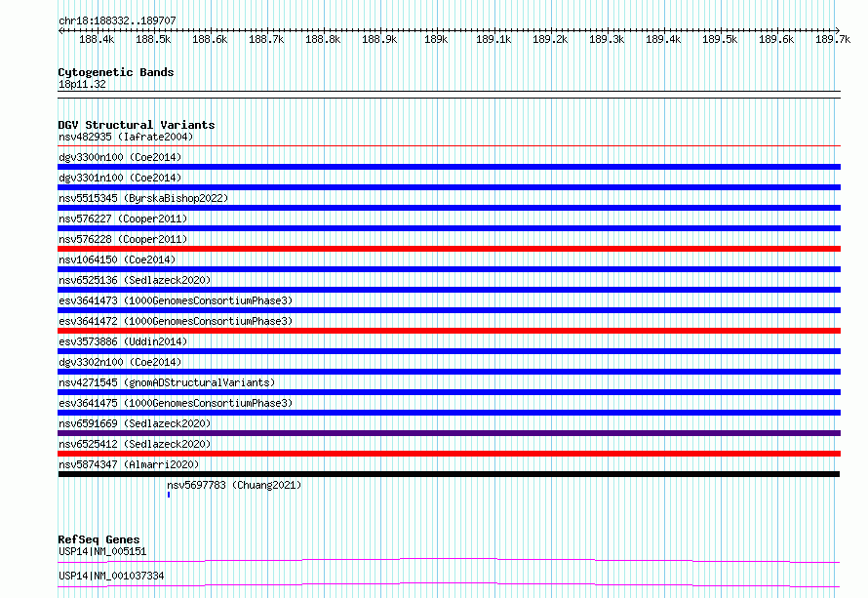This screenshot has width=868, height=598.
Task: Select the 189k ruler position
Action: tap(436, 39)
